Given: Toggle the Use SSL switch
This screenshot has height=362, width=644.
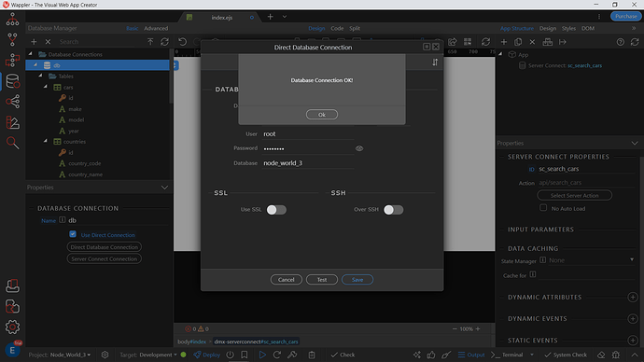Looking at the screenshot, I should tap(276, 210).
